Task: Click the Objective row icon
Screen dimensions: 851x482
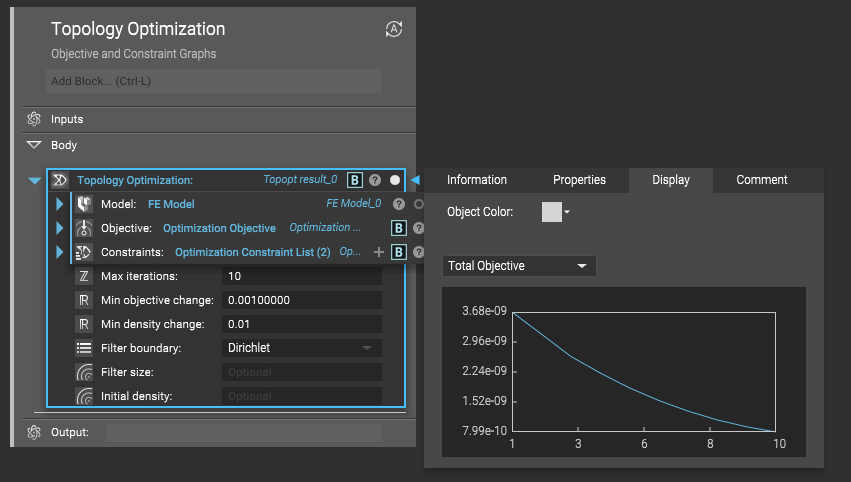Action: tap(84, 228)
